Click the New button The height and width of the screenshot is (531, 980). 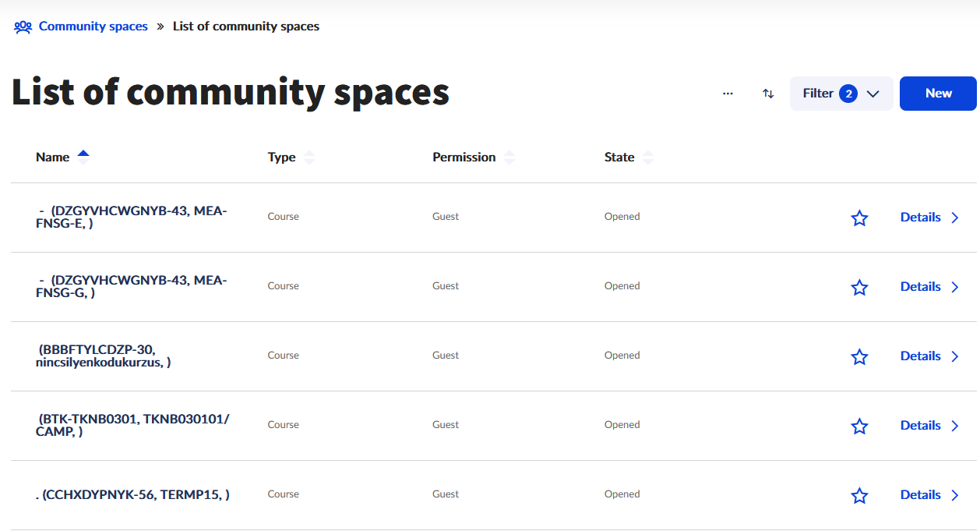point(938,94)
